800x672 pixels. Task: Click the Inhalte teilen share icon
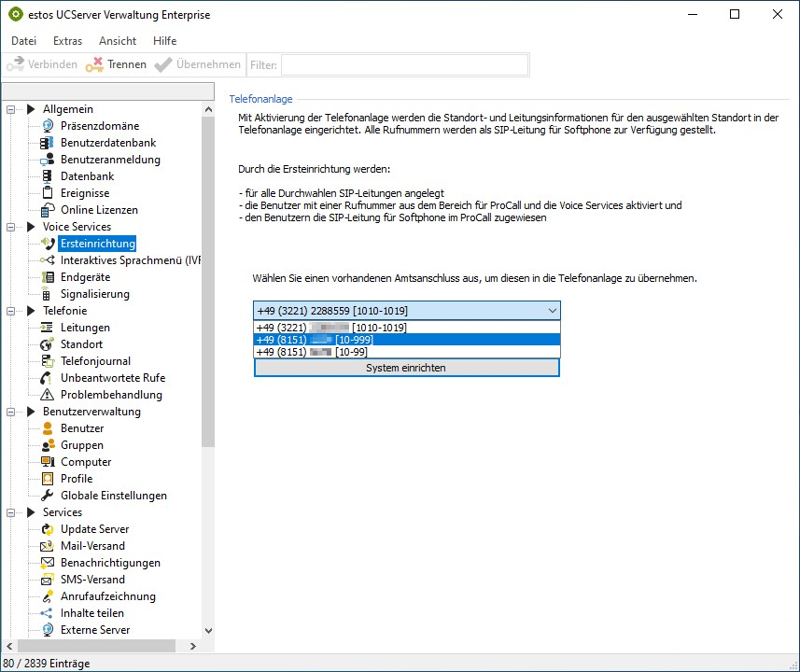coord(47,613)
